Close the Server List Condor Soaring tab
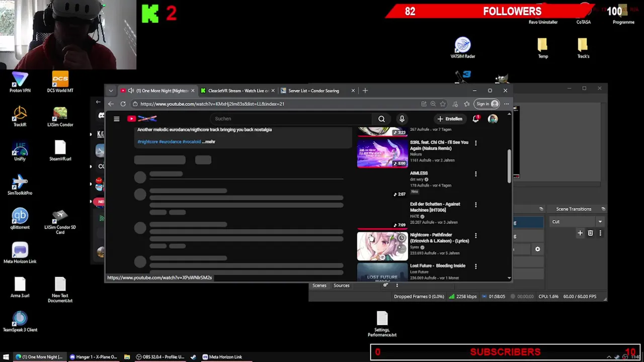 tap(353, 90)
